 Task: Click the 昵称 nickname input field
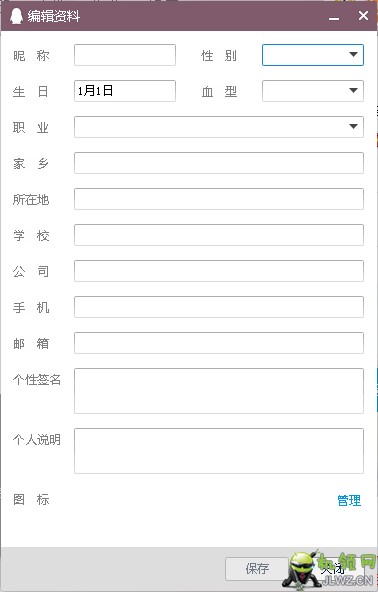pyautogui.click(x=125, y=55)
